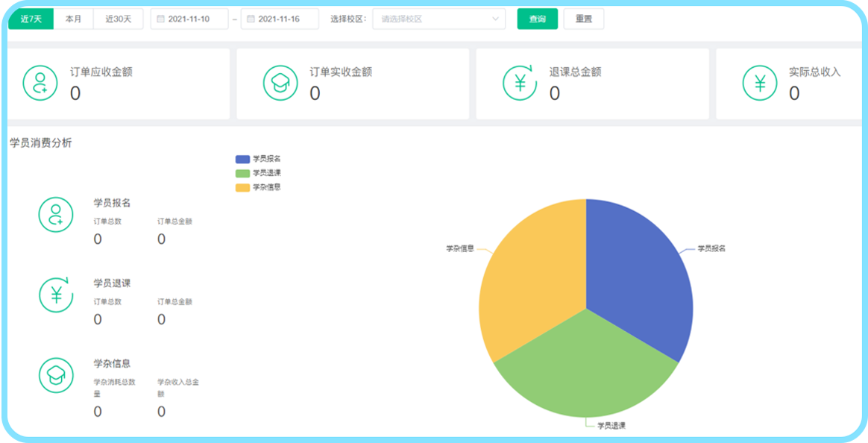Click the 退课总金额 yen refund icon

coord(520,83)
